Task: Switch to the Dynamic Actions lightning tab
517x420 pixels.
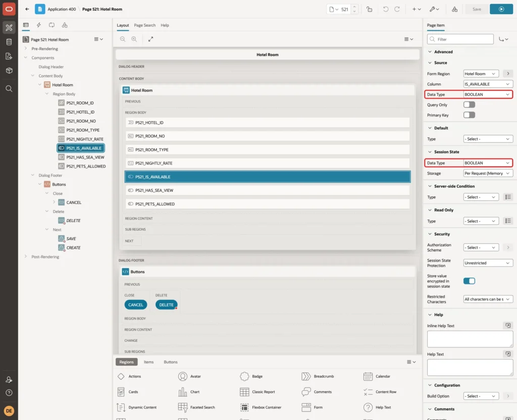Action: coord(38,25)
